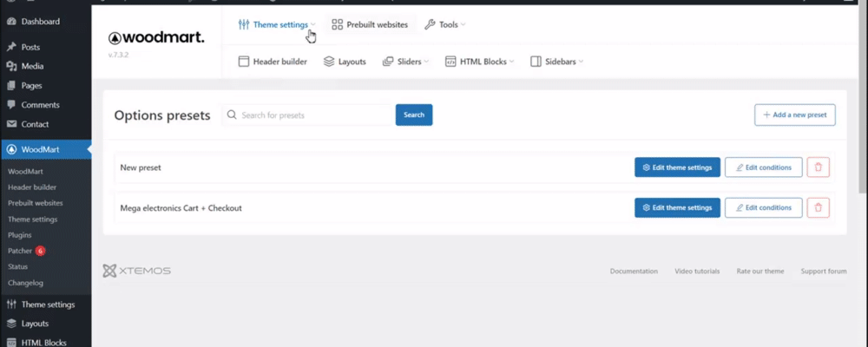The height and width of the screenshot is (347, 868).
Task: Click the Comments bubble icon
Action: [x=11, y=105]
